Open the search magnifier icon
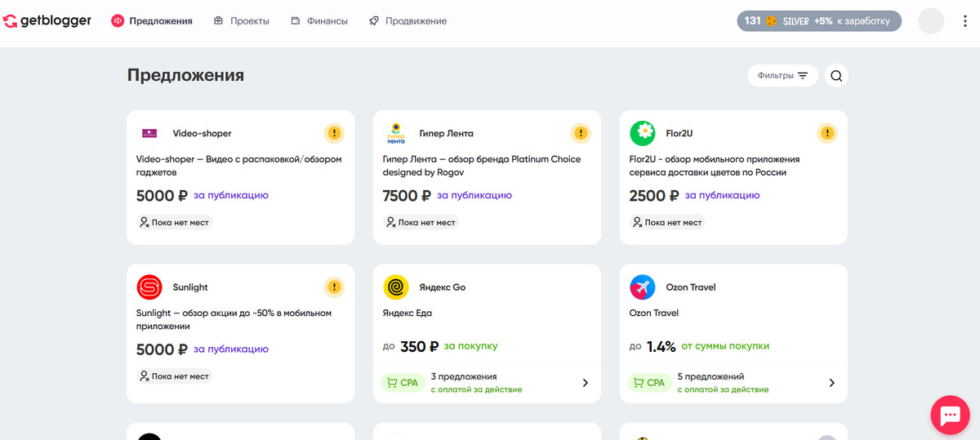 coord(836,76)
